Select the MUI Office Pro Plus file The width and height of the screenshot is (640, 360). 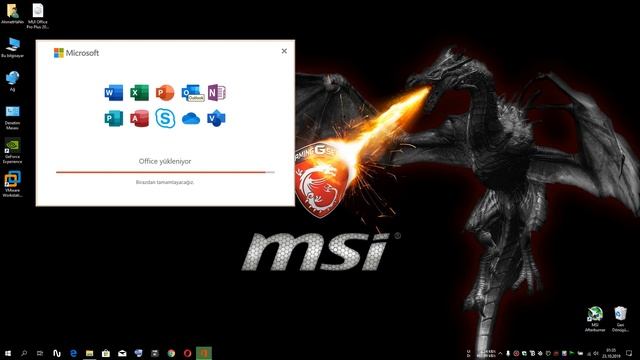tap(38, 16)
